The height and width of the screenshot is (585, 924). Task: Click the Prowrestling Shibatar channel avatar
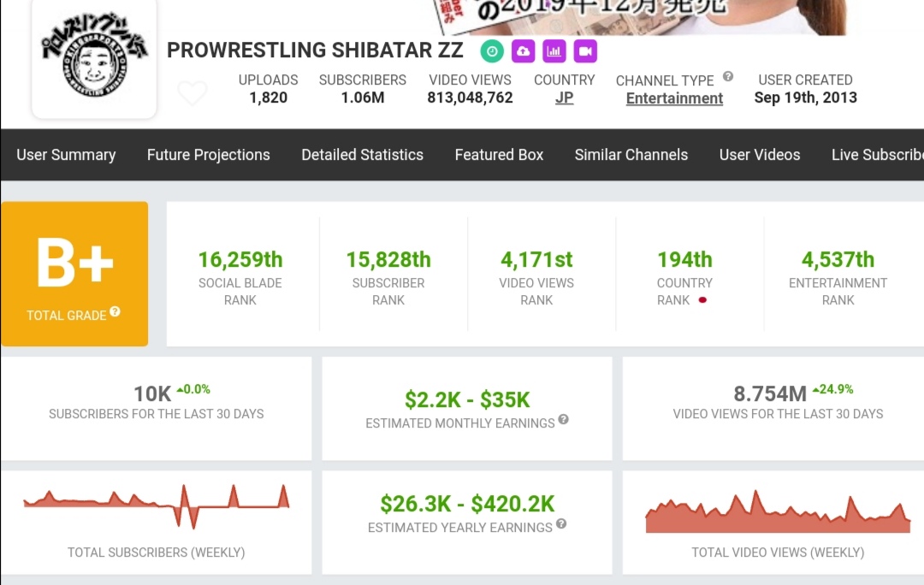[x=94, y=58]
